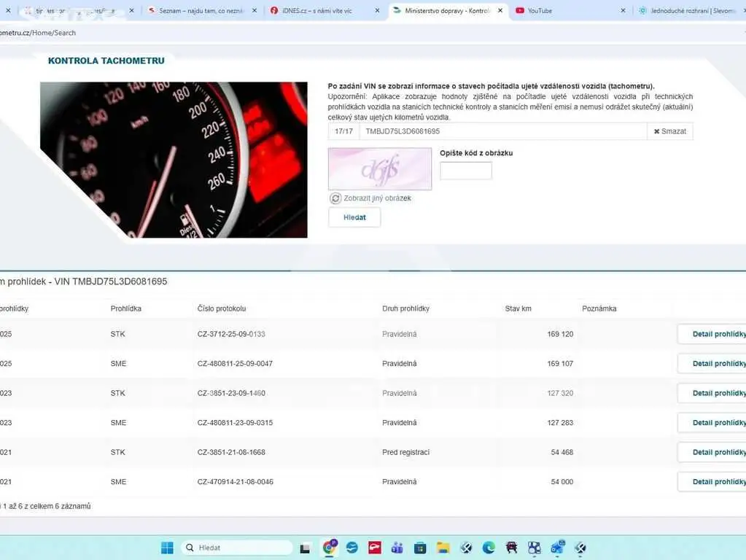The height and width of the screenshot is (560, 746).
Task: Open Detail prohlídky for protocol CZ-3851-23-09-1460
Action: click(x=712, y=393)
